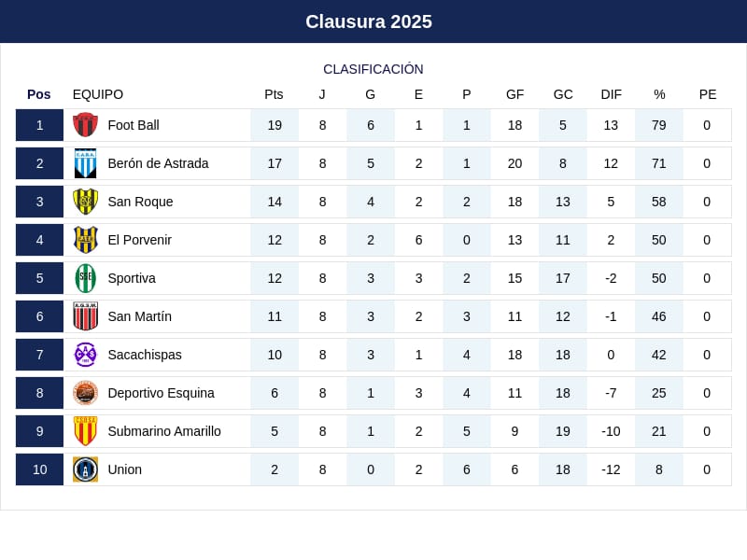
Task: Open the Submarino Amarillo team name
Action: coord(164,431)
